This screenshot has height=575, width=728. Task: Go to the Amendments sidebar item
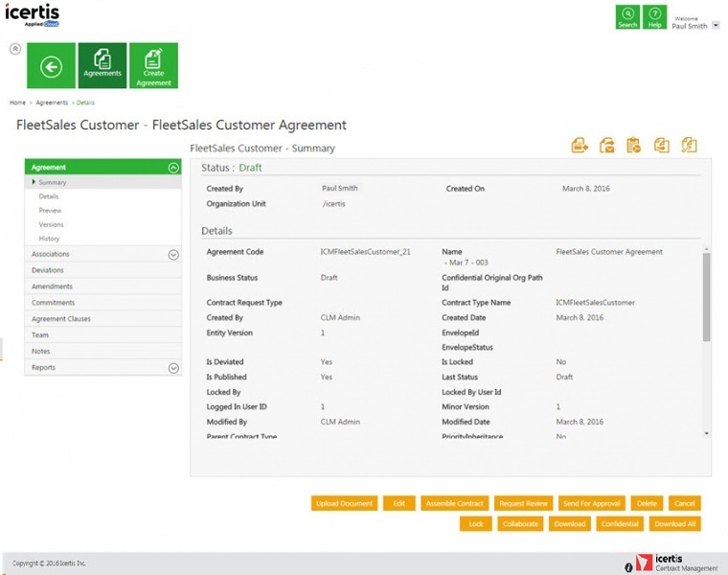52,287
